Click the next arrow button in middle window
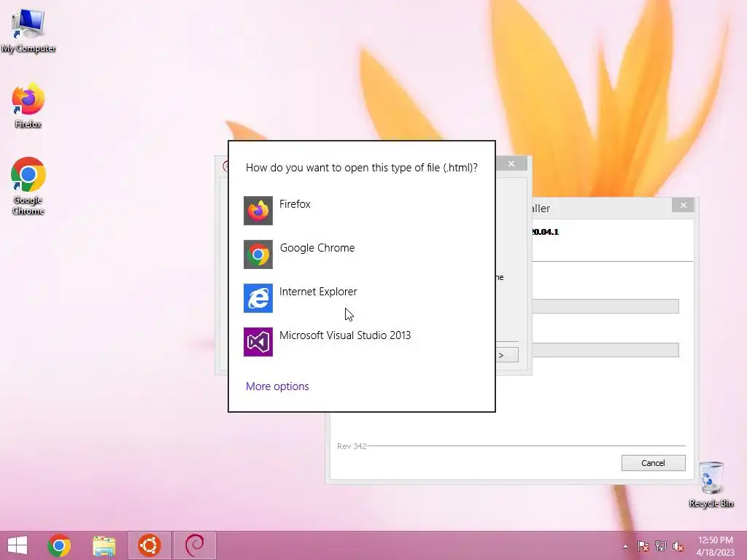Viewport: 747px width, 560px height. click(x=506, y=355)
